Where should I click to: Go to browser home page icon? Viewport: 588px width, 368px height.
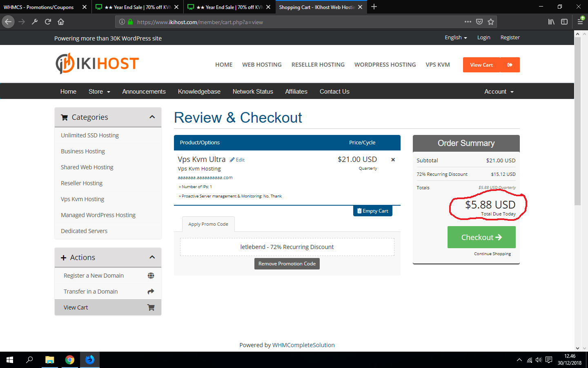61,22
